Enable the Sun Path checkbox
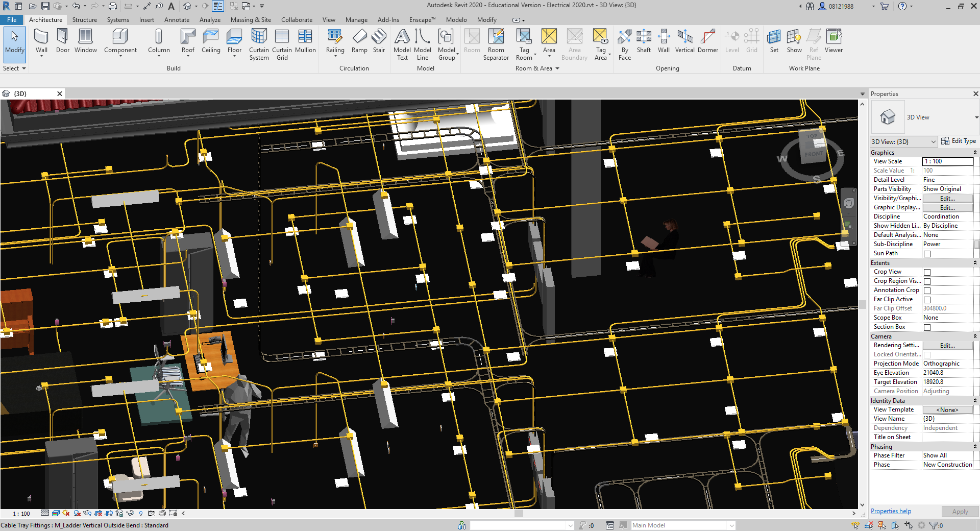Image resolution: width=980 pixels, height=531 pixels. click(927, 254)
